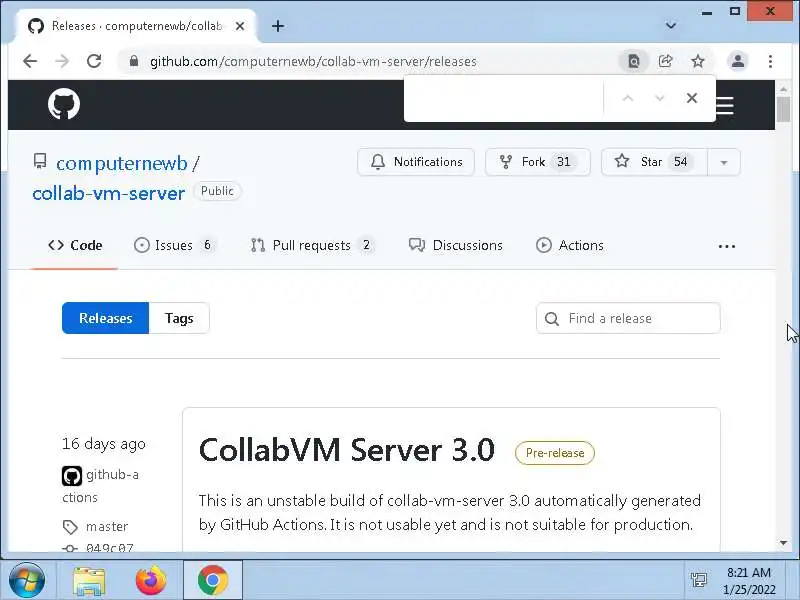Open the Chrome three-dot menu
800x600 pixels.
pyautogui.click(x=770, y=62)
